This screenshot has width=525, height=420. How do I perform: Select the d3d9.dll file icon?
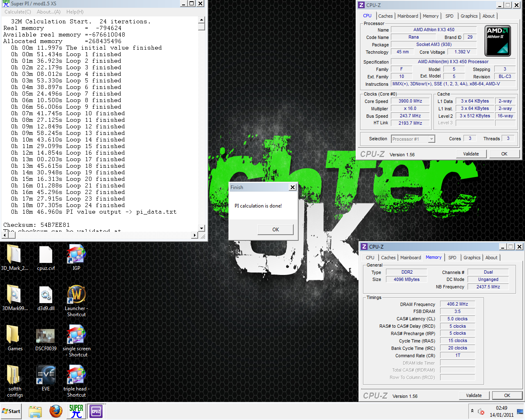pyautogui.click(x=46, y=298)
